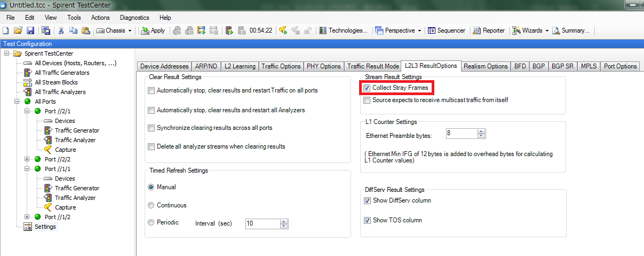Click the Copy icon in toolbar
This screenshot has height=256, width=644.
pos(73,30)
